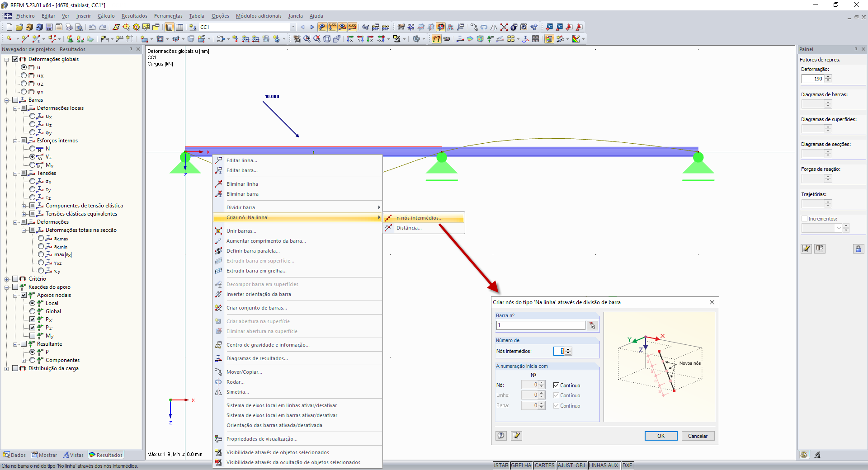
Task: Switch to the Dados navigator tab
Action: 14,455
